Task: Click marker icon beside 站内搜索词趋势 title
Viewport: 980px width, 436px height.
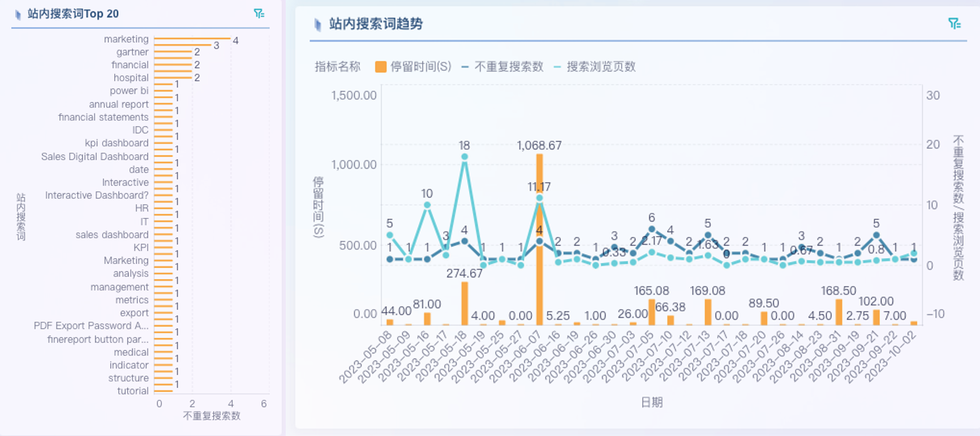Action: (317, 24)
